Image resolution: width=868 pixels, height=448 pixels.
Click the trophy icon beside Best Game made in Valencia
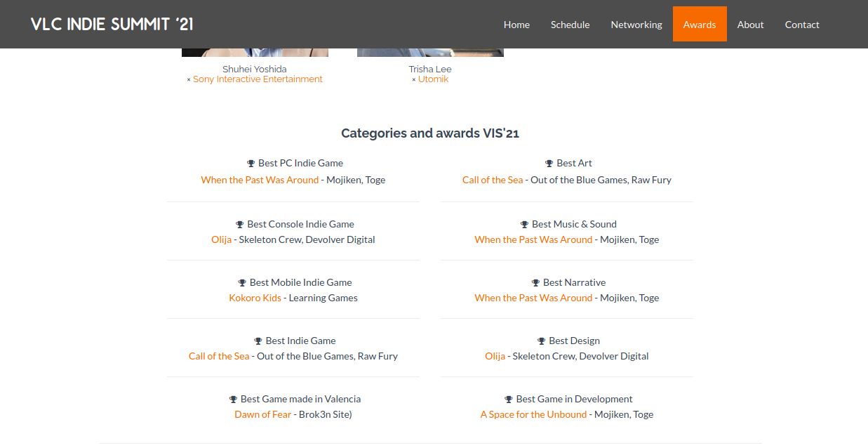pyautogui.click(x=233, y=400)
